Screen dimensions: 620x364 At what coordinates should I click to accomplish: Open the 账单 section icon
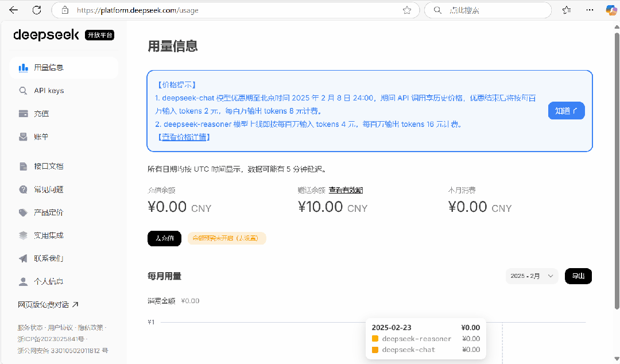coord(23,137)
